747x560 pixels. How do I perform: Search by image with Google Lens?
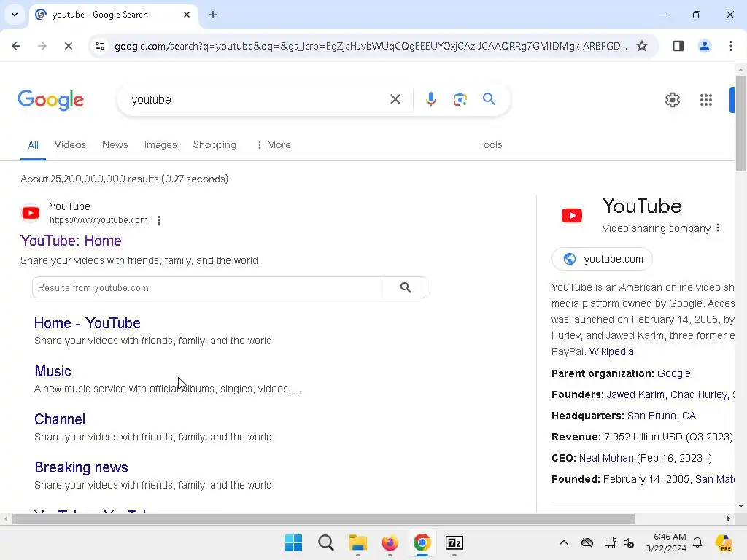pyautogui.click(x=460, y=99)
